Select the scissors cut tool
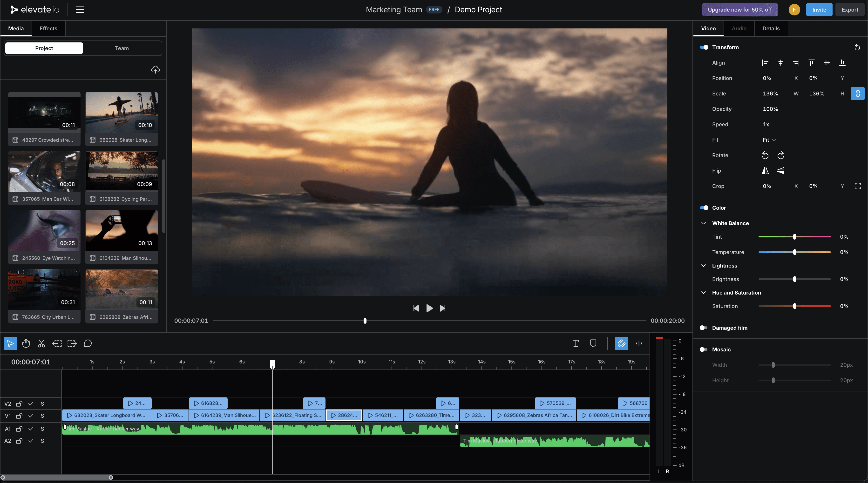 tap(41, 343)
